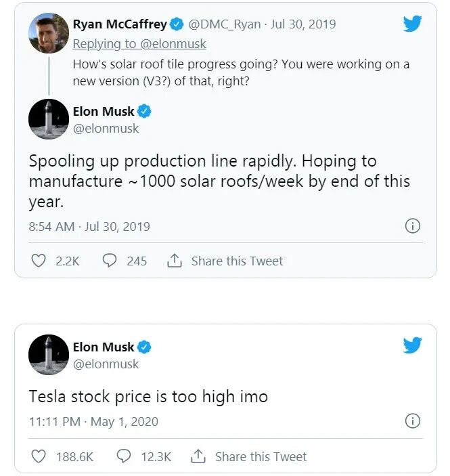Like the solar roofs tweet with heart icon
450x476 pixels.
(39, 261)
